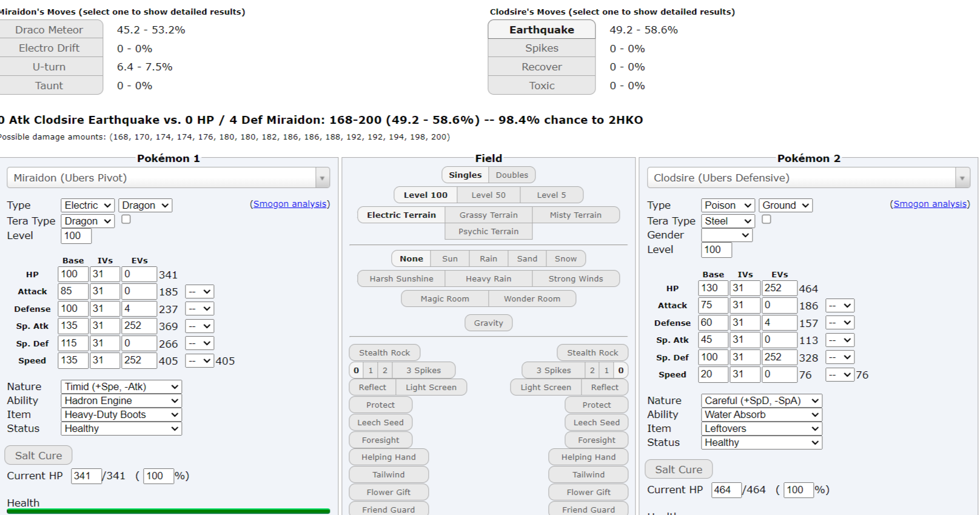The width and height of the screenshot is (980, 515).
Task: Toggle Grassy Terrain
Action: coord(489,215)
